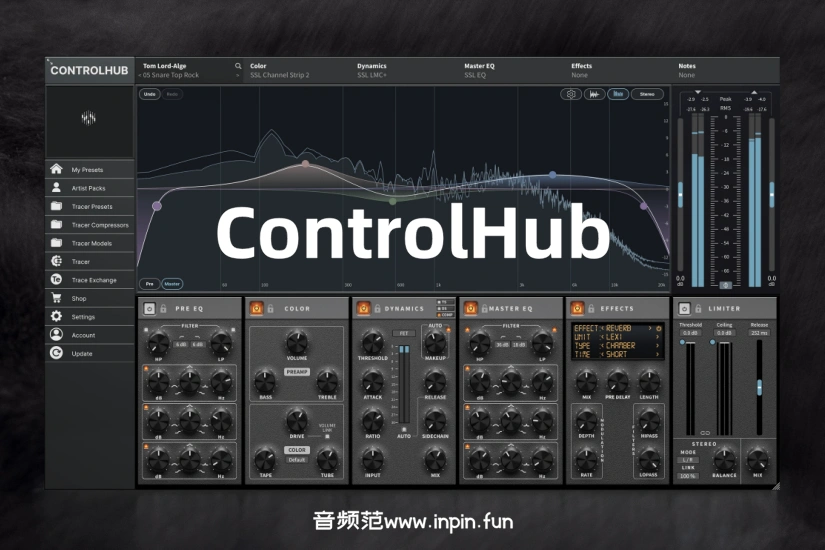Viewport: 825px width, 550px height.
Task: Click the Effects module lock icon
Action: tap(591, 308)
